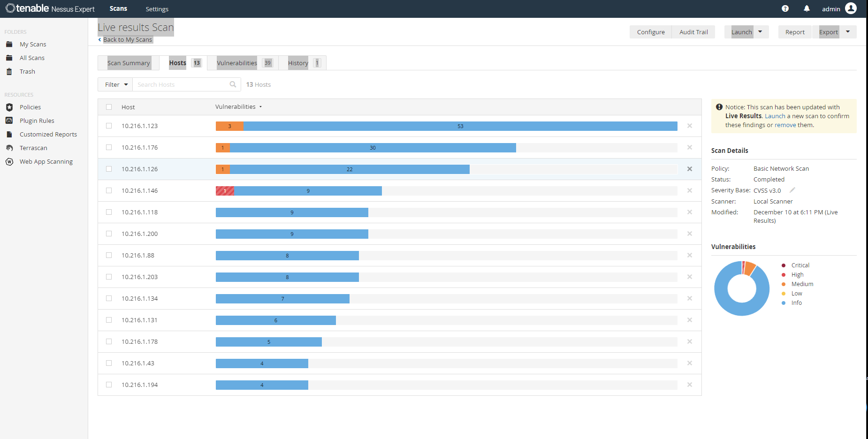868x439 pixels.
Task: Check the box for host 10.216.1.118
Action: (x=109, y=212)
